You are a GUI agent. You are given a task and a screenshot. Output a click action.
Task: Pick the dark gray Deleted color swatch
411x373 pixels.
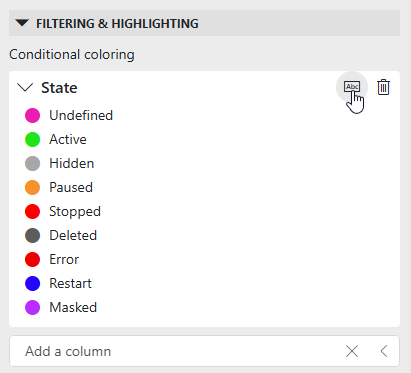tap(32, 235)
